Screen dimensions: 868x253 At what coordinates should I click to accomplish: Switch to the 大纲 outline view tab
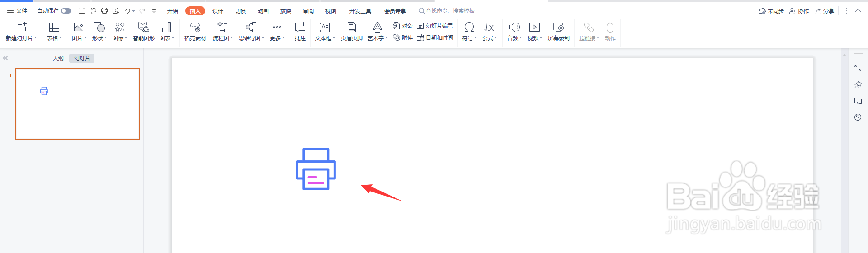click(x=58, y=58)
